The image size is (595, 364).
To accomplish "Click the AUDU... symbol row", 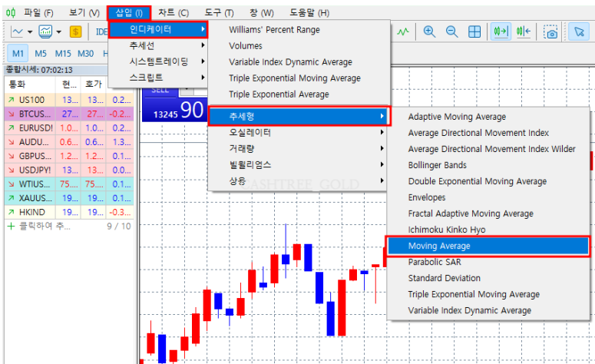I will tap(69, 142).
